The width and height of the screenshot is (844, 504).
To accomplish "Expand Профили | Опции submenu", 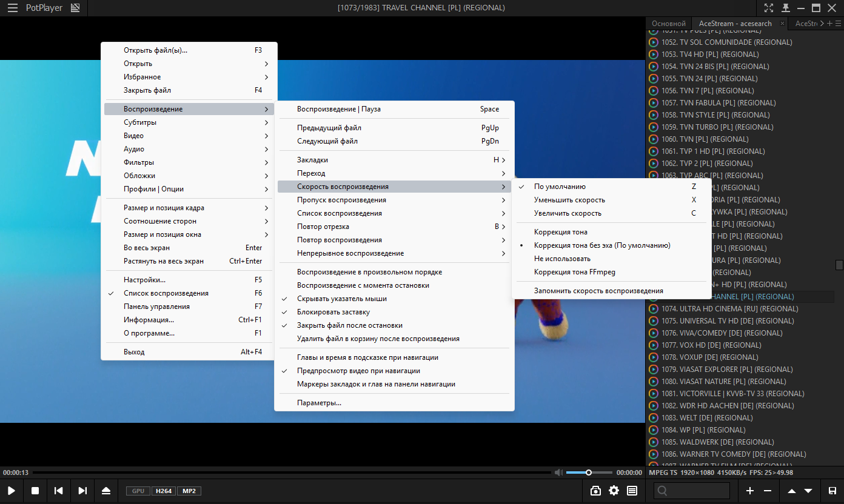I will click(x=189, y=189).
